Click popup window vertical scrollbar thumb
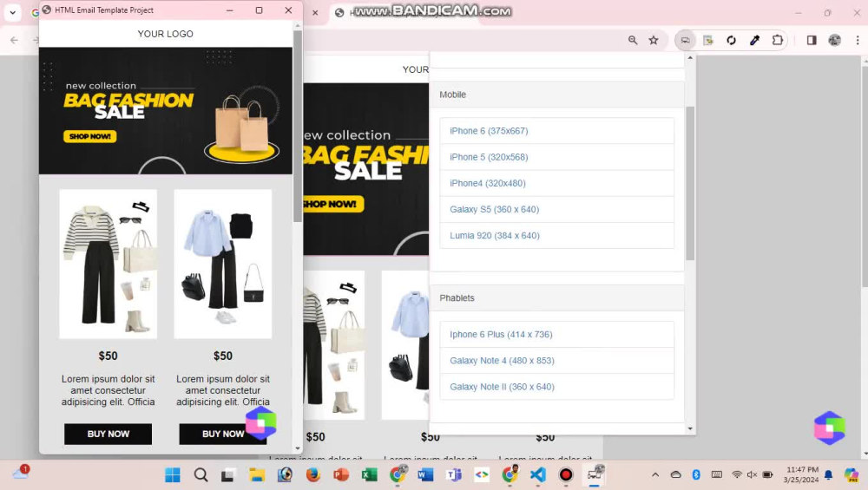The width and height of the screenshot is (868, 490). coord(298,126)
